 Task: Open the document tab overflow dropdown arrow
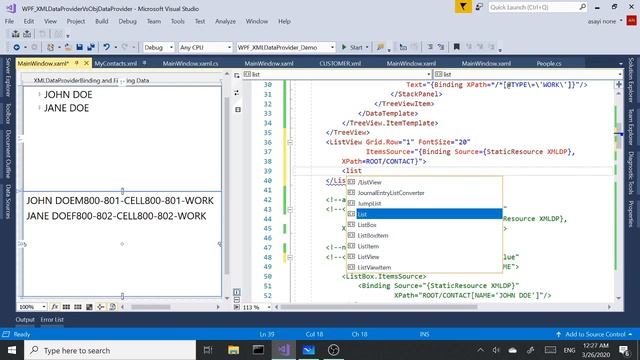click(x=620, y=64)
